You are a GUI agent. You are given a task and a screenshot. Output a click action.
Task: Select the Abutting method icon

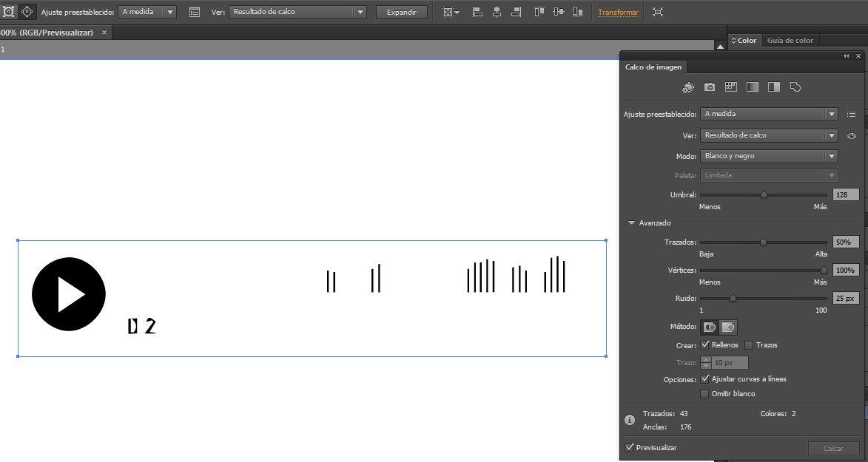tap(710, 327)
